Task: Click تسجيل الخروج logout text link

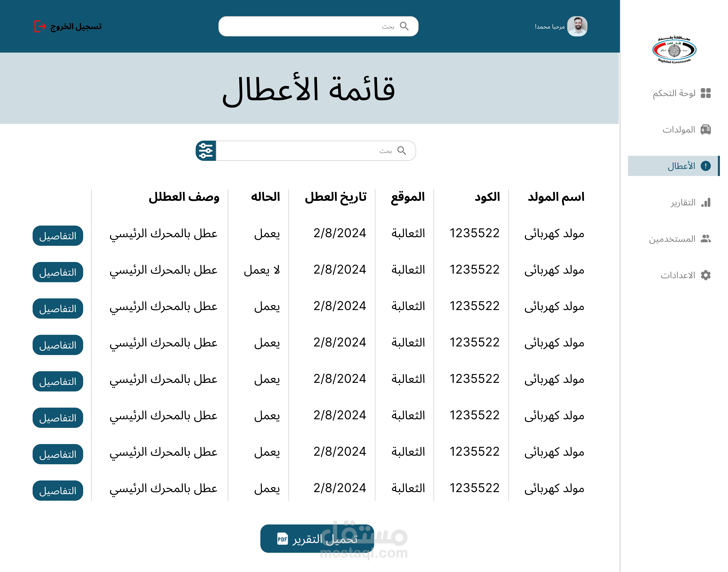Action: [76, 26]
